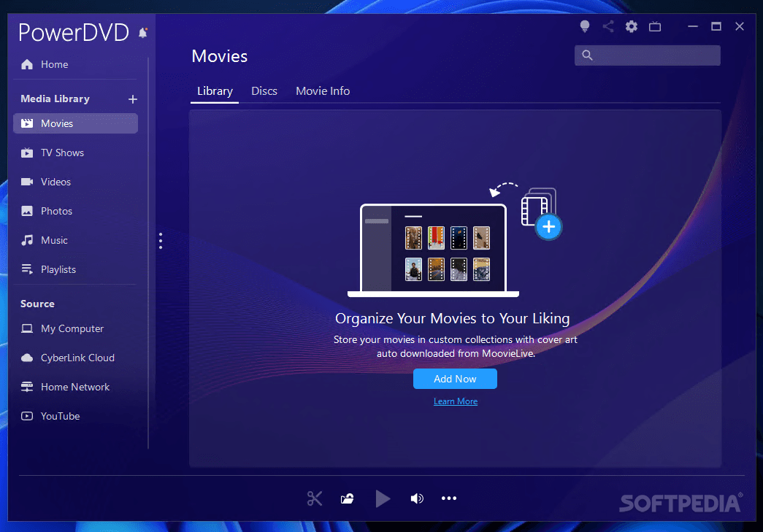This screenshot has height=532, width=763.
Task: Click the Videos camera icon
Action: (x=27, y=182)
